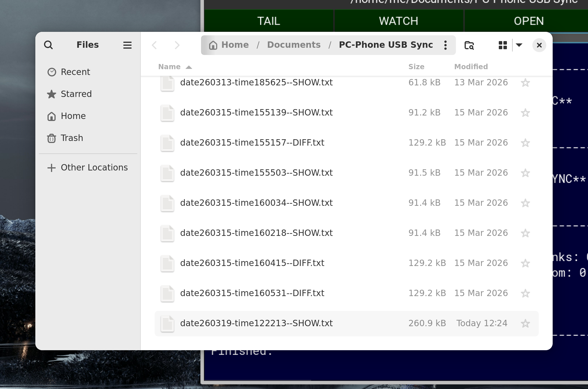
Task: Expand Other Locations in the sidebar
Action: click(x=94, y=168)
